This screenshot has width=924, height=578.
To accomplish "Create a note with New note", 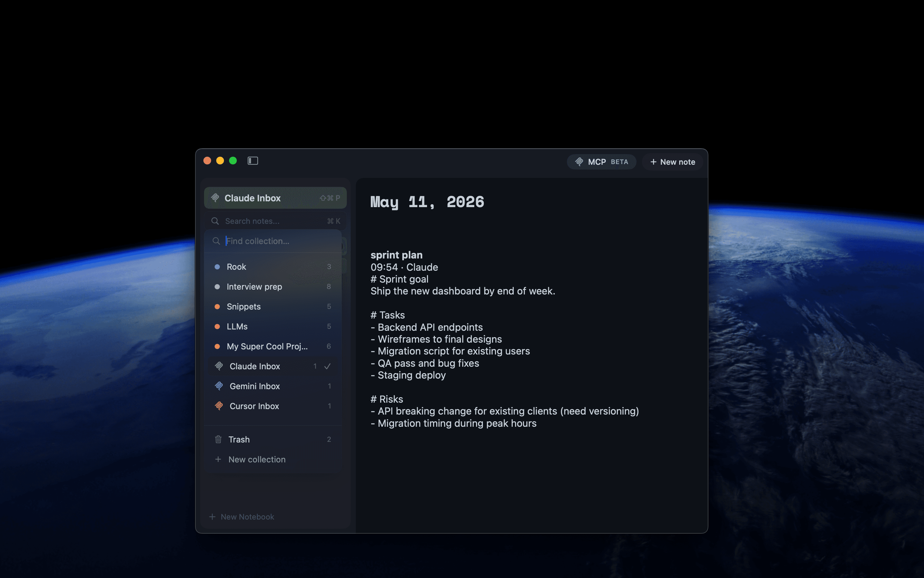I will tap(672, 162).
